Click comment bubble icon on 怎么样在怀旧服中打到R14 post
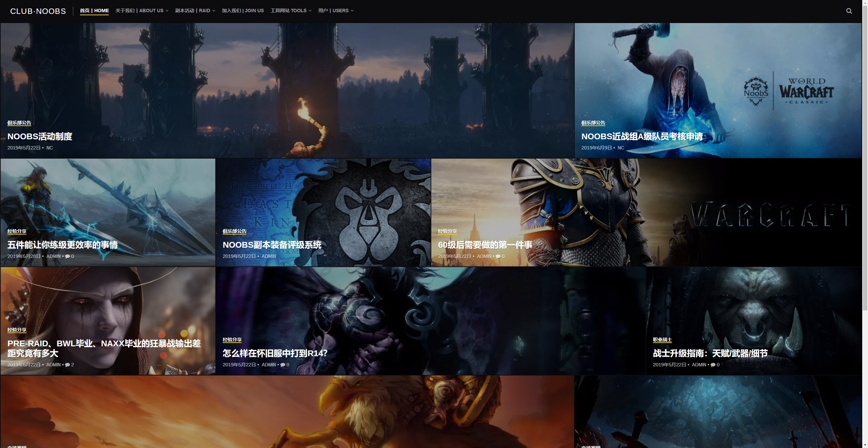 [283, 365]
